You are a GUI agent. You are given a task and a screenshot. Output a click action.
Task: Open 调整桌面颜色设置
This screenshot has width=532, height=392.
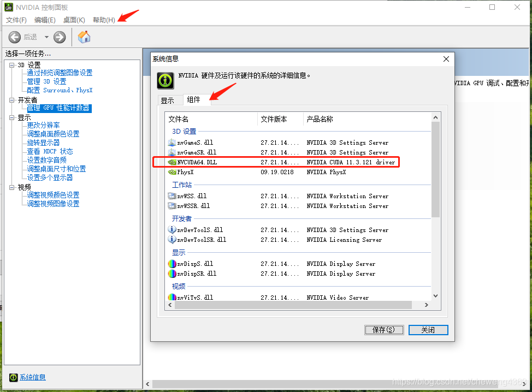tap(54, 134)
